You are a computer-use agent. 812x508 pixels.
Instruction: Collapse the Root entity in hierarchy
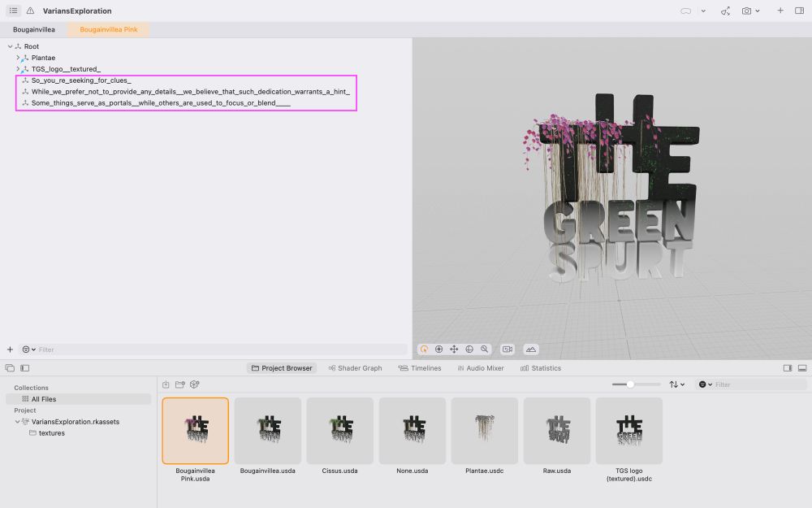click(x=10, y=46)
